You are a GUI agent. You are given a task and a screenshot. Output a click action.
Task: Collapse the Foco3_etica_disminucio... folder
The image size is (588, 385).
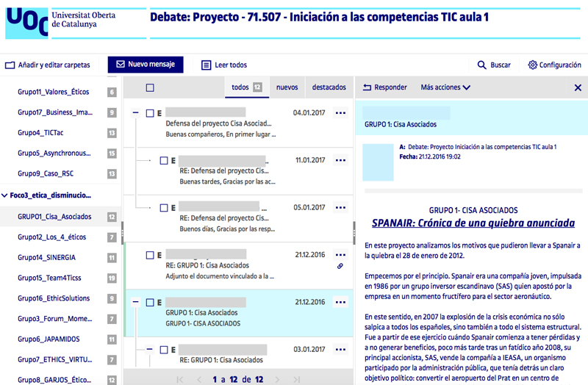click(4, 195)
